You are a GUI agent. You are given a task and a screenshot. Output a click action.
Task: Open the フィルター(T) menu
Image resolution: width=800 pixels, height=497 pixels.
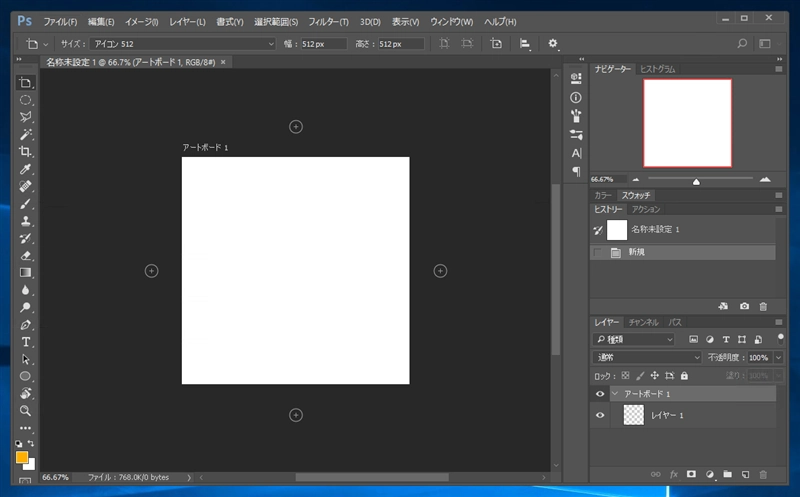click(x=329, y=21)
